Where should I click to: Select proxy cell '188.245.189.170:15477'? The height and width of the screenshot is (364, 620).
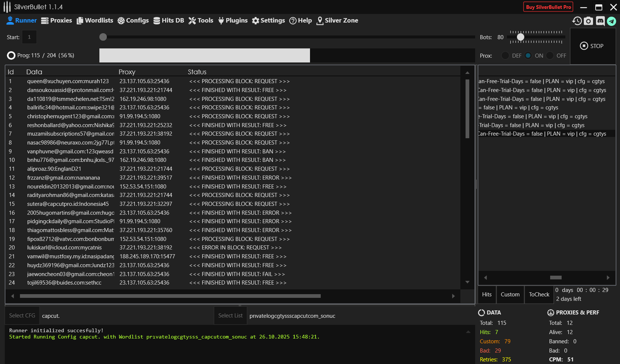tap(147, 256)
